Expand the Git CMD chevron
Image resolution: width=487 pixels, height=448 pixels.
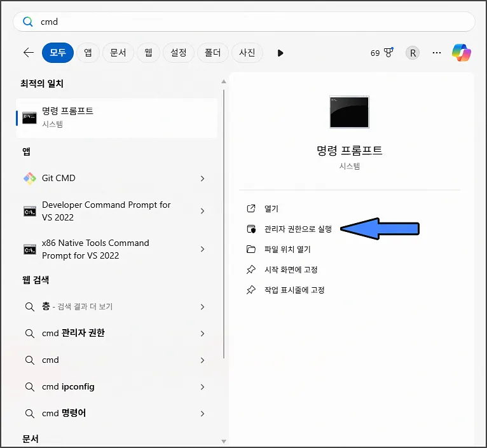[x=203, y=179]
